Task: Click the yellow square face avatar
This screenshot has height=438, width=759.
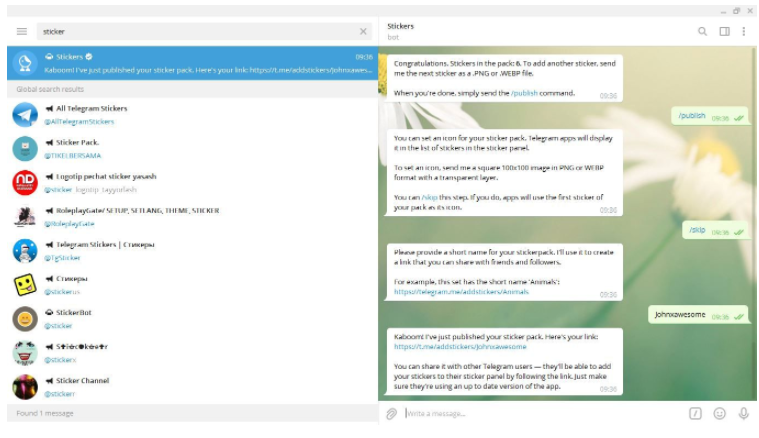Action: click(x=25, y=285)
